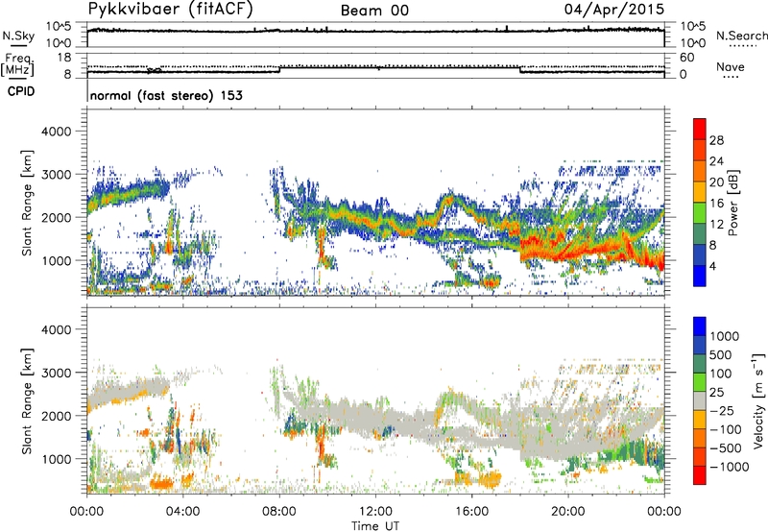Click the '12' power colorbar label
Viewport: 768px width, 532px height.
pyautogui.click(x=716, y=225)
